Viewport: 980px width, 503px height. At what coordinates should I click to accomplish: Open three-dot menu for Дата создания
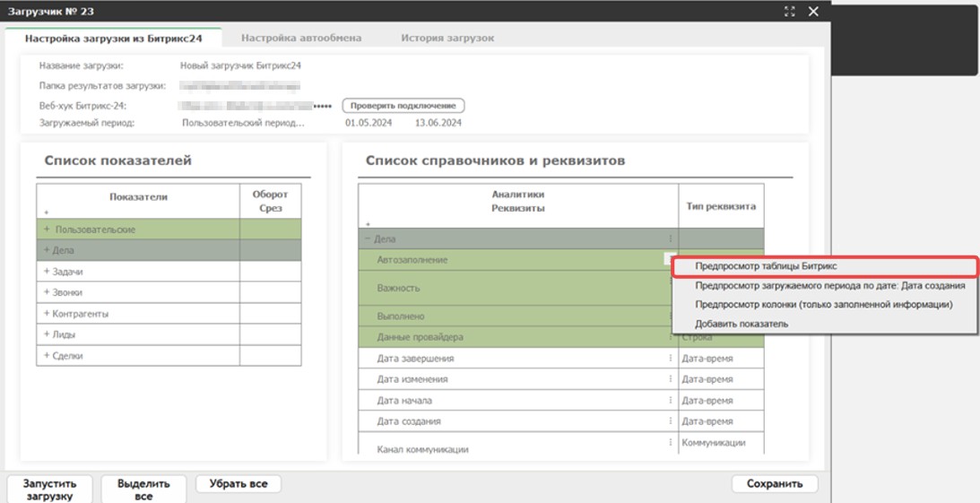[670, 421]
